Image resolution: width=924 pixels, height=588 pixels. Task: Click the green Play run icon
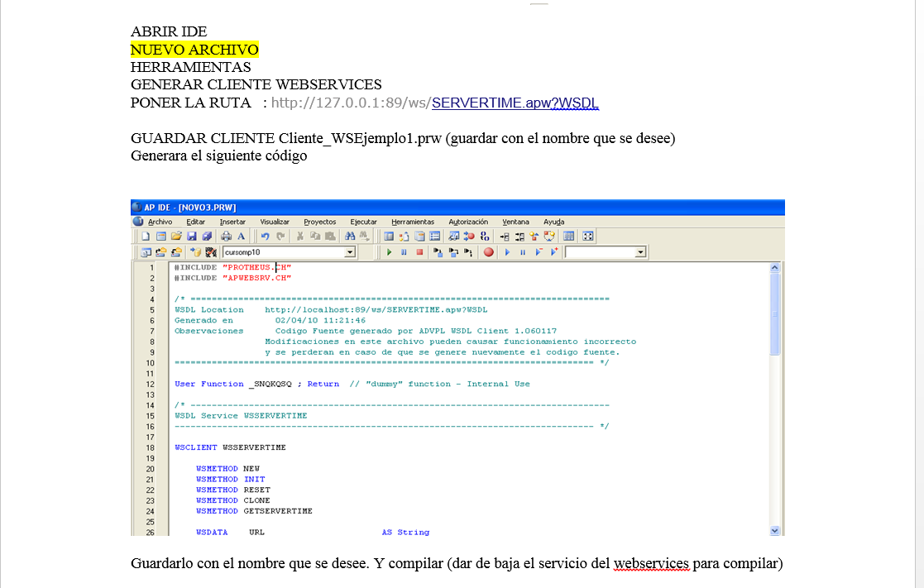pyautogui.click(x=389, y=252)
